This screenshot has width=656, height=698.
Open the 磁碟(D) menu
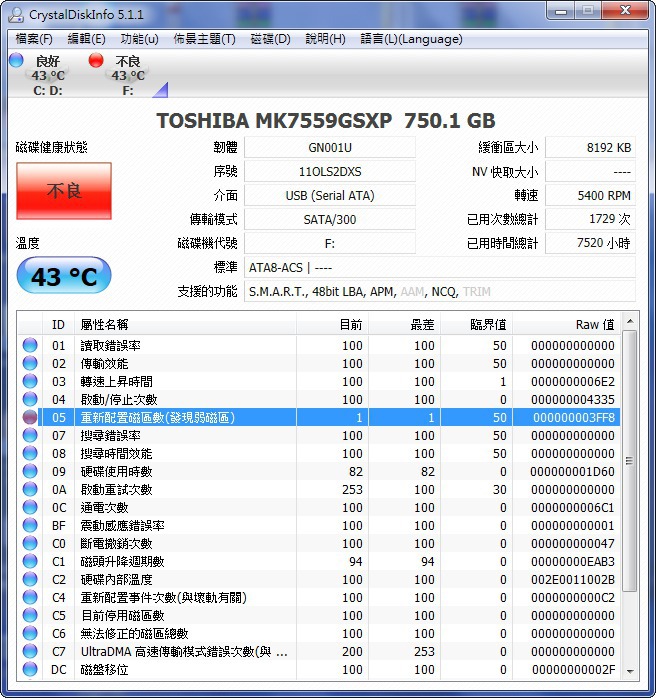(270, 39)
